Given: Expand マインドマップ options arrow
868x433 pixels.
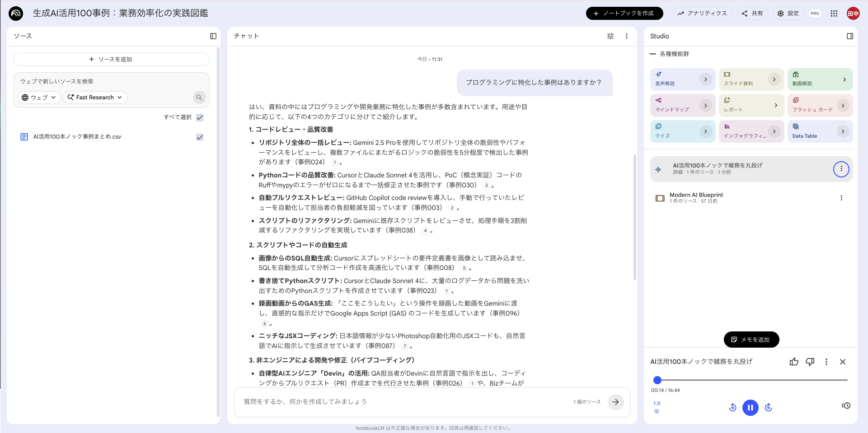Looking at the screenshot, I should [706, 106].
